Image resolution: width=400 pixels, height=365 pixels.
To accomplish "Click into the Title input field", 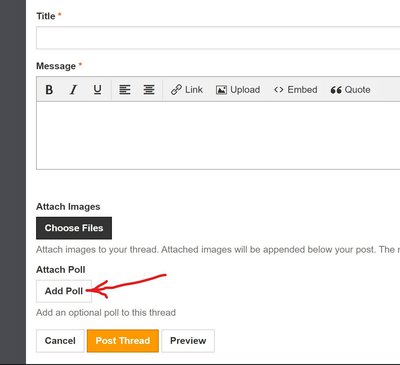I will [218, 38].
